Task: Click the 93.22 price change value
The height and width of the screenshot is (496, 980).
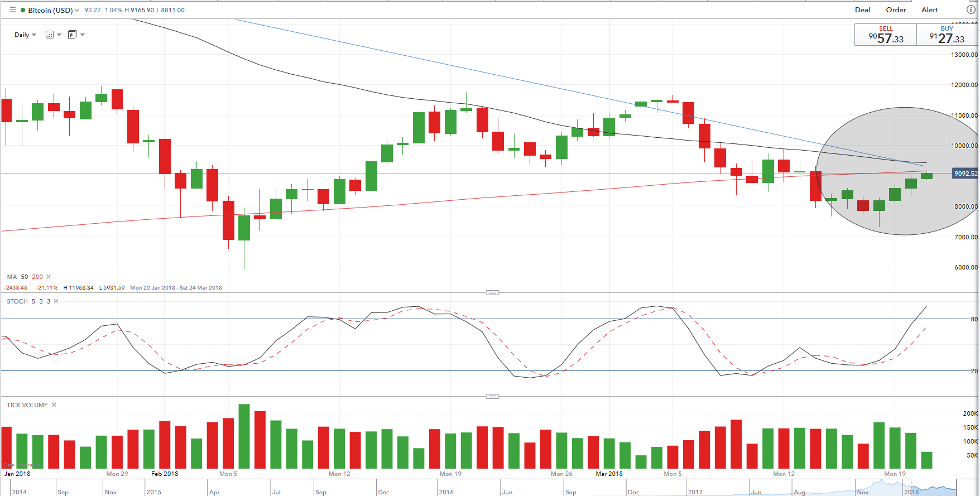Action: pyautogui.click(x=93, y=10)
